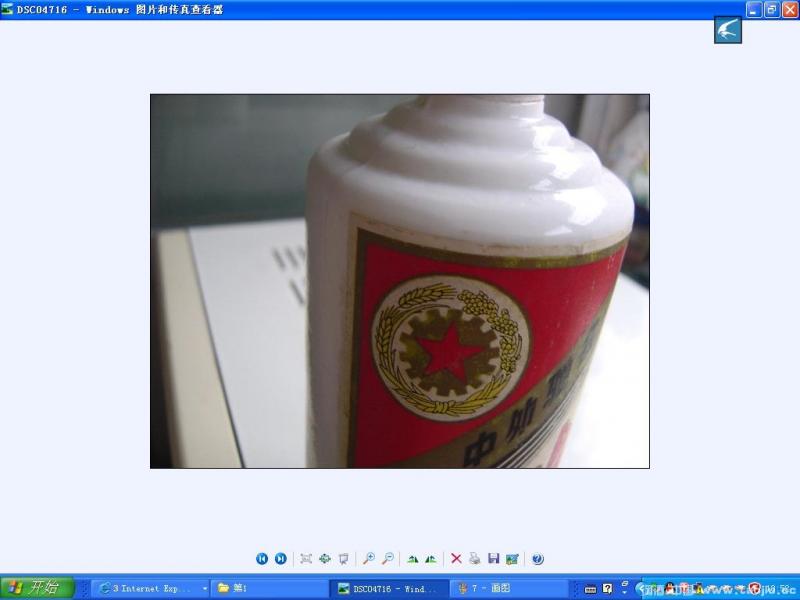Expand the Internet Explorer group dropdown arrow
The image size is (800, 600).
(x=205, y=588)
